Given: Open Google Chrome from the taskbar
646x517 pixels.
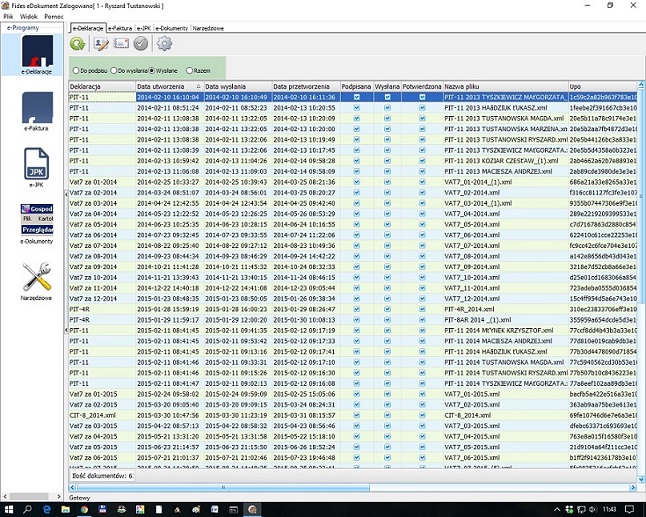Looking at the screenshot, I should point(84,510).
